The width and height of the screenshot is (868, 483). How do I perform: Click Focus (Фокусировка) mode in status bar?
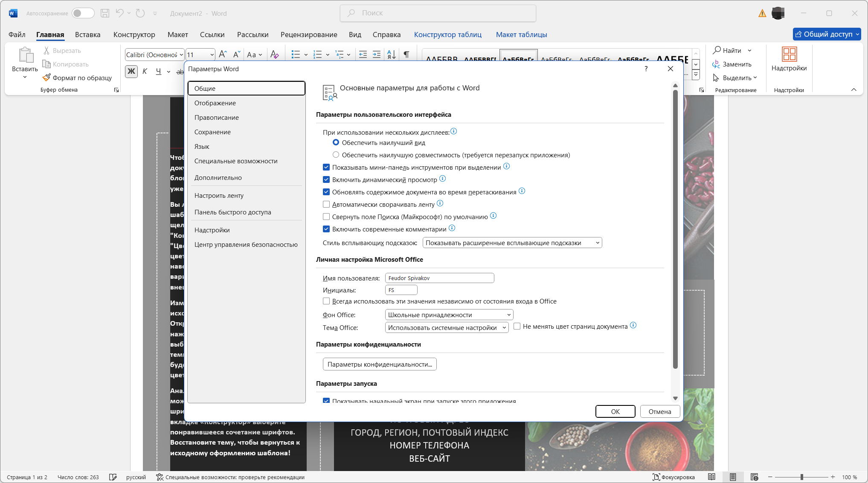click(673, 477)
